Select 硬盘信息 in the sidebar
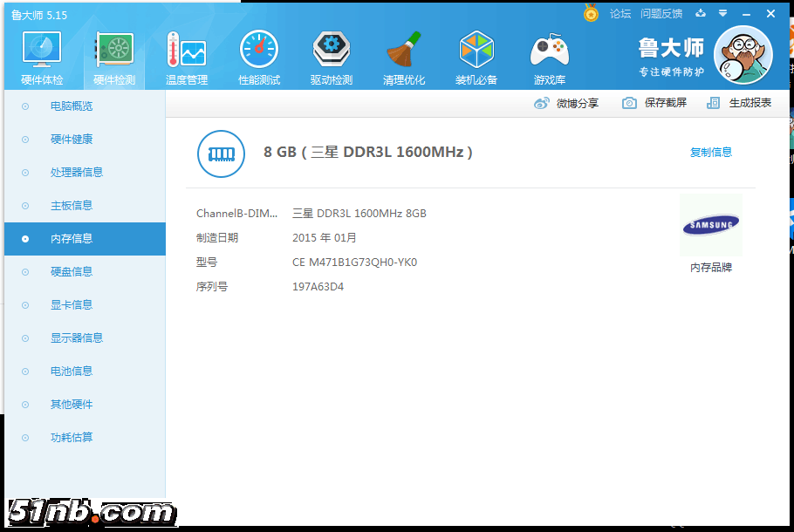The image size is (794, 532). point(72,272)
